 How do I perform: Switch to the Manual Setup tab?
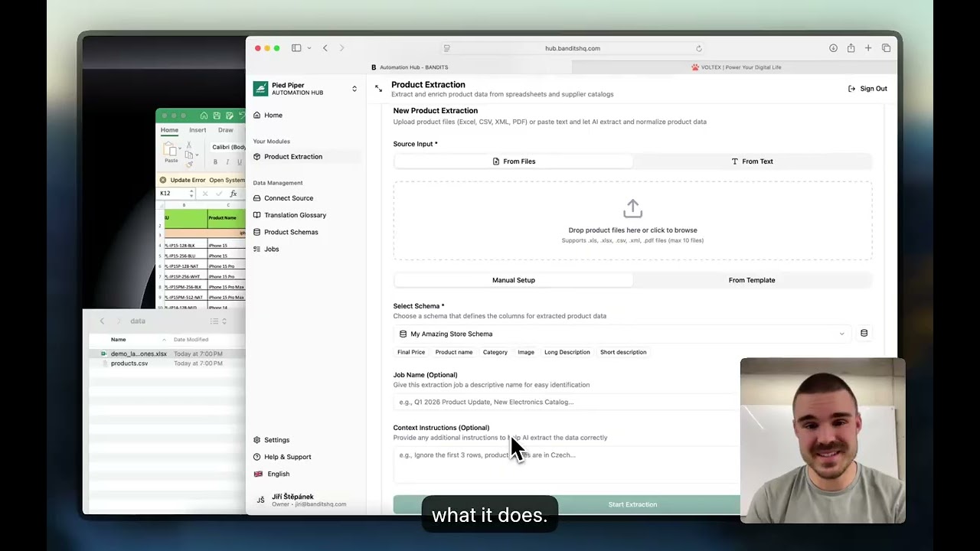point(514,280)
